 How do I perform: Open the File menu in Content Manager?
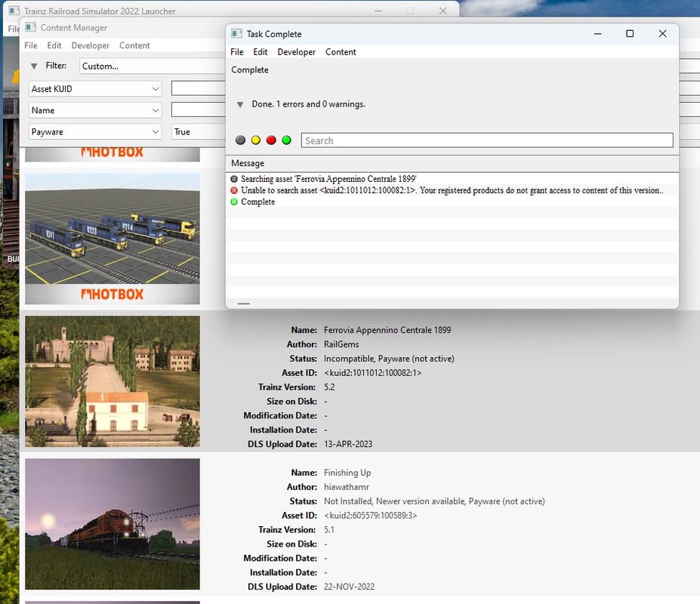(31, 45)
